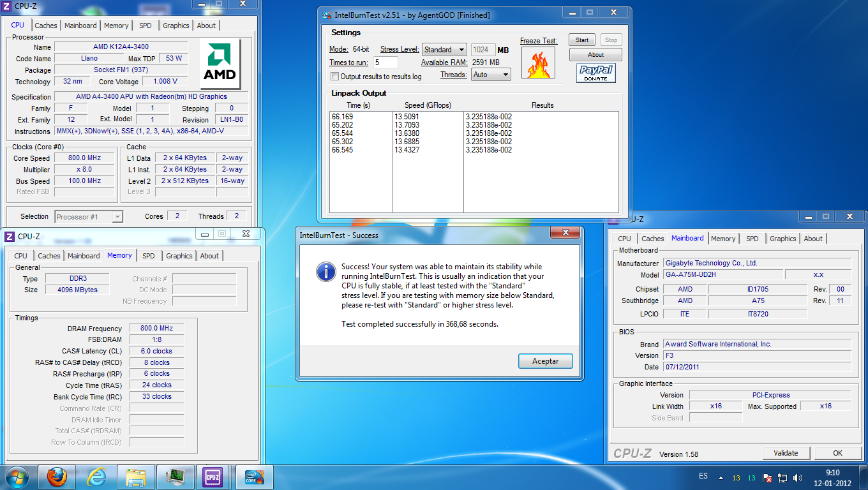This screenshot has width=868, height=490.
Task: Open SPD tab in CPU-Z processor window
Action: click(x=146, y=26)
